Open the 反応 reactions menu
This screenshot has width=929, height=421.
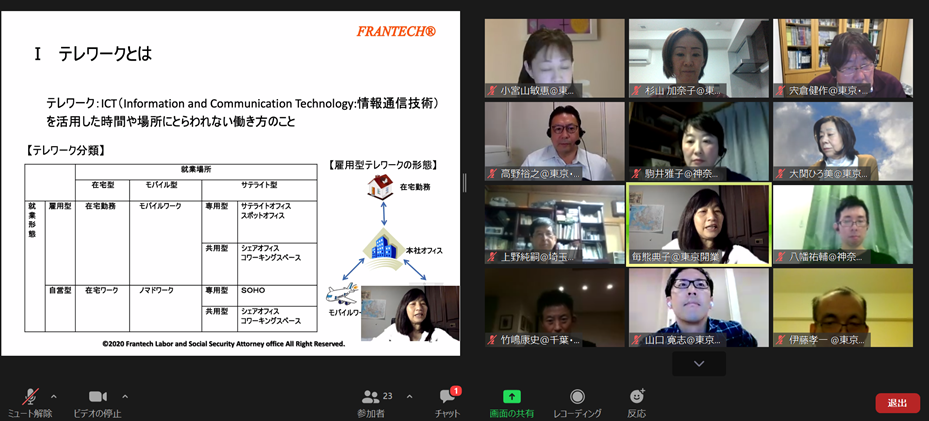click(x=636, y=397)
